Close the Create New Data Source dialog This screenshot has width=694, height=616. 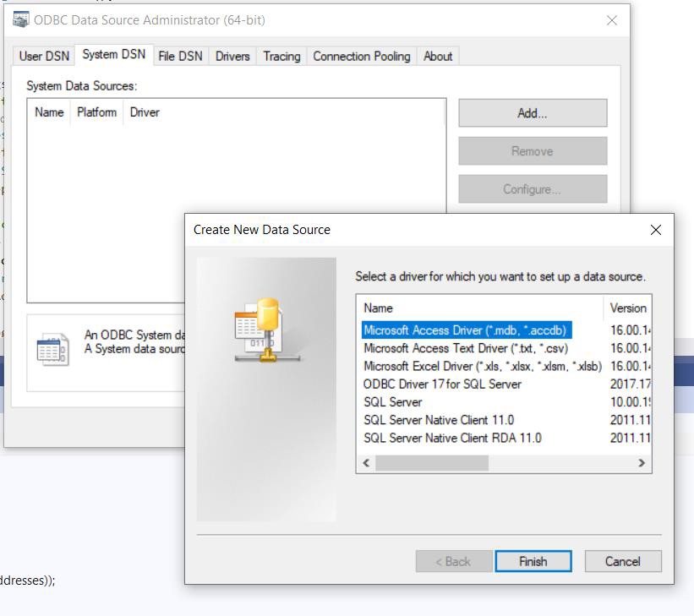tap(655, 230)
